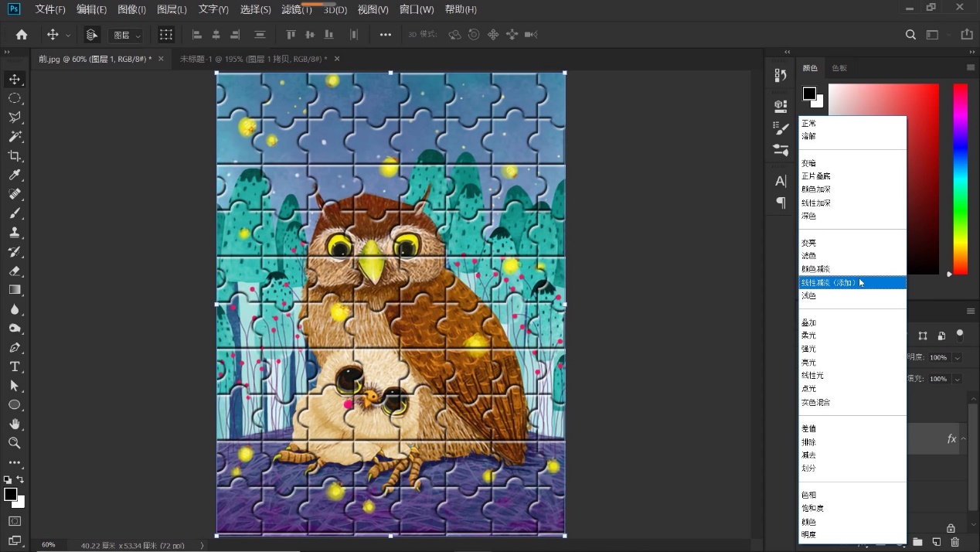Click the rainbow hue slider strip

(x=960, y=178)
